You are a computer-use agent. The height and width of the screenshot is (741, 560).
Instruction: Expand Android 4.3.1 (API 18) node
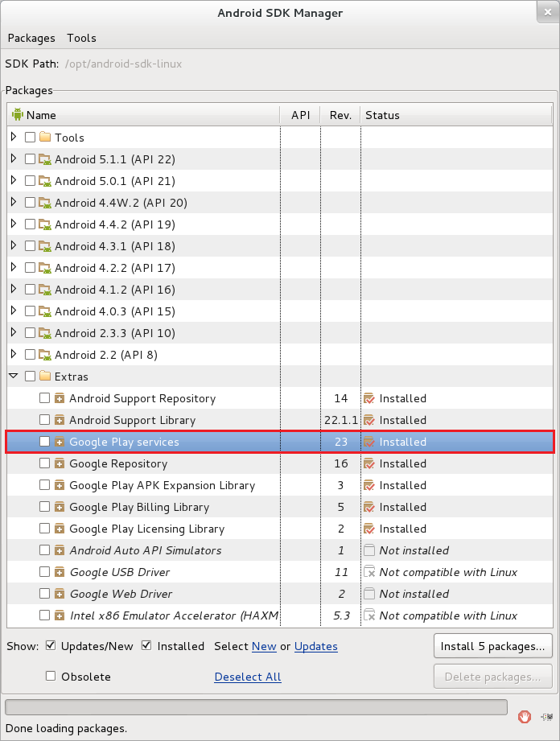point(14,245)
